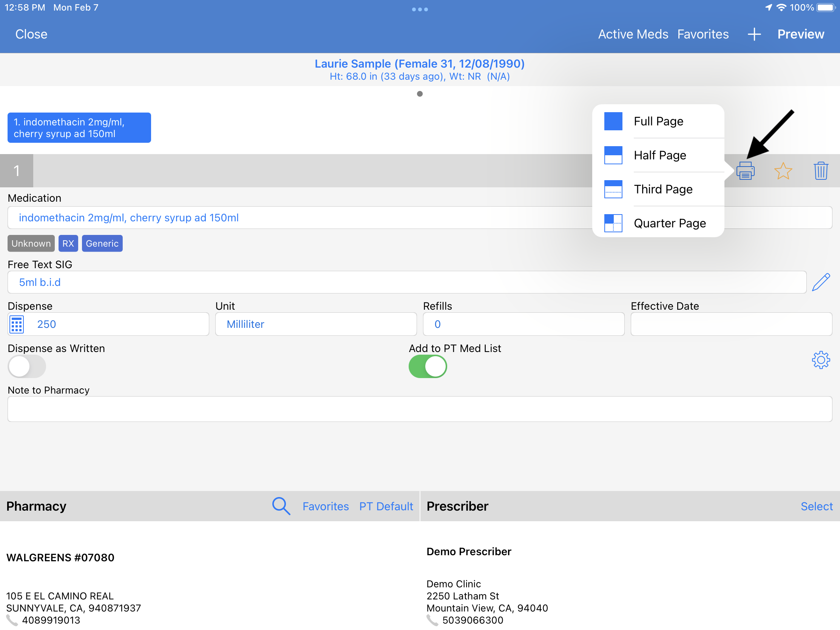Select Half Page print option
The image size is (840, 630).
coord(658,155)
